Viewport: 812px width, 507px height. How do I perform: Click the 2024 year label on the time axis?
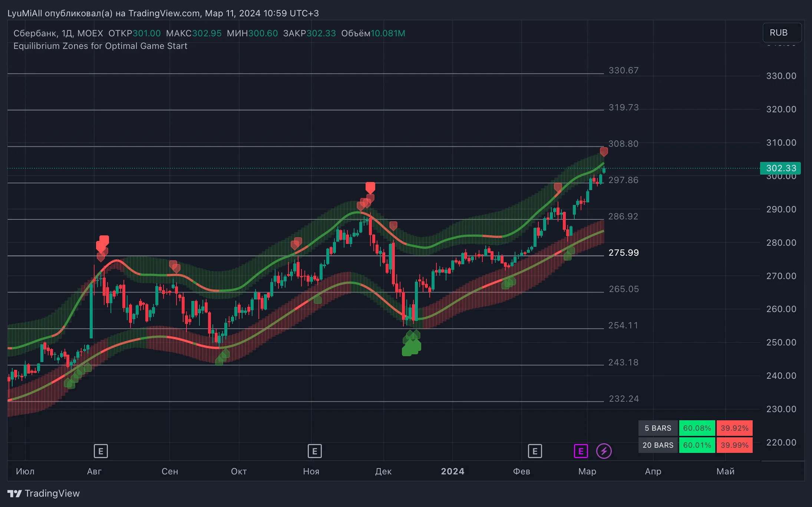click(x=453, y=471)
